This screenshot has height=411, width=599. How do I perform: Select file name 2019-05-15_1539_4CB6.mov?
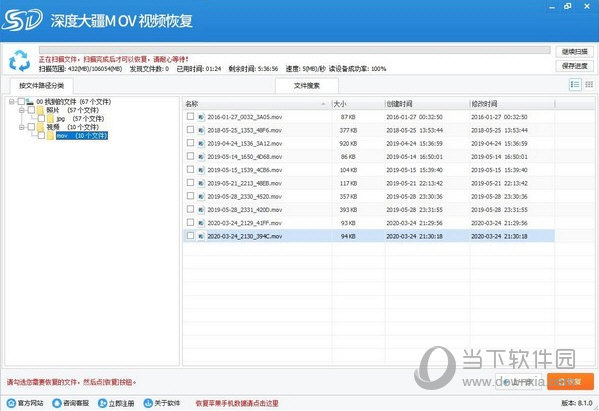pos(244,170)
